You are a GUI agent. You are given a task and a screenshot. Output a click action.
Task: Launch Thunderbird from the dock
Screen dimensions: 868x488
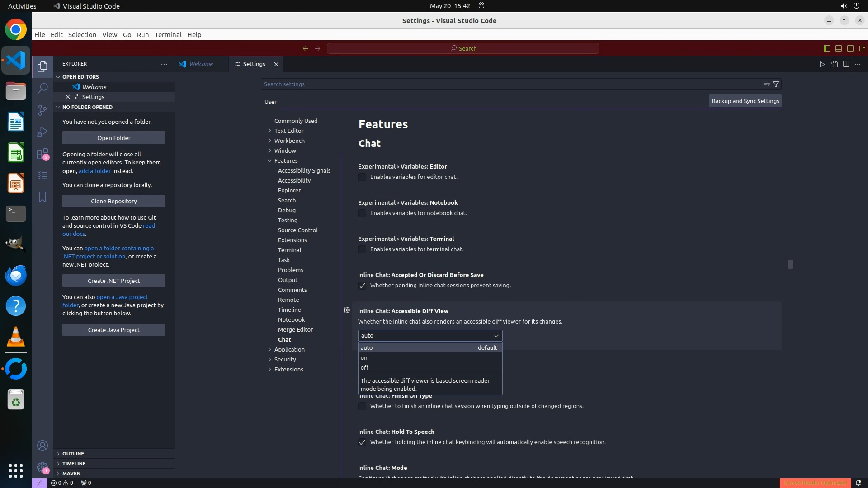coord(16,275)
